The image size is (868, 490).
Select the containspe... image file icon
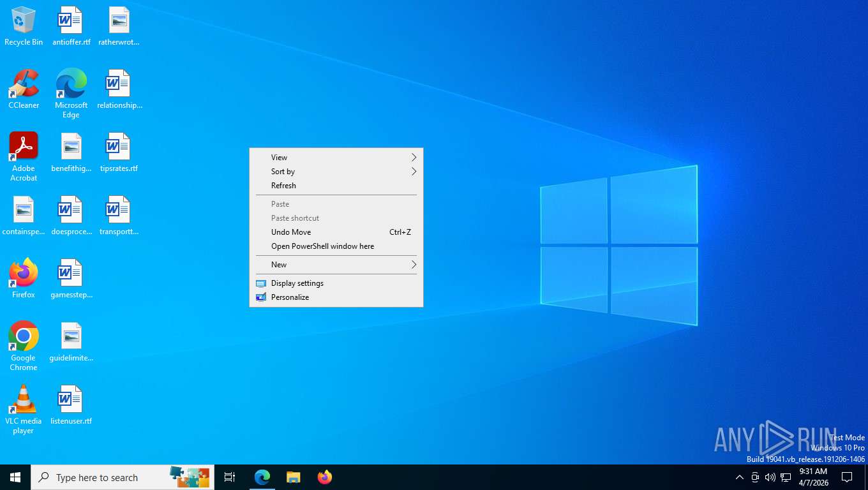24,216
